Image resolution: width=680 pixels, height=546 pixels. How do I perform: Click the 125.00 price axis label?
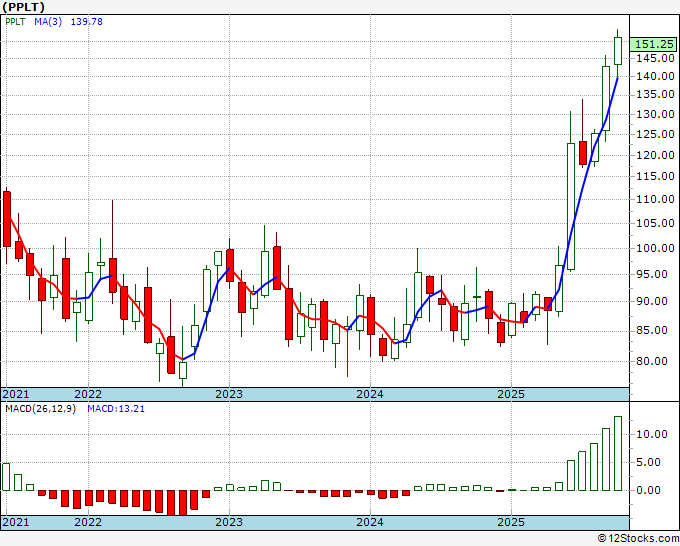click(x=655, y=134)
